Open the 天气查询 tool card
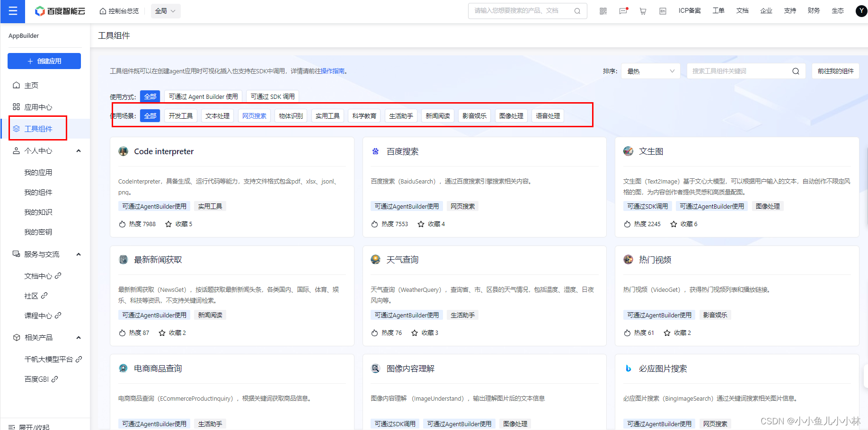 484,296
